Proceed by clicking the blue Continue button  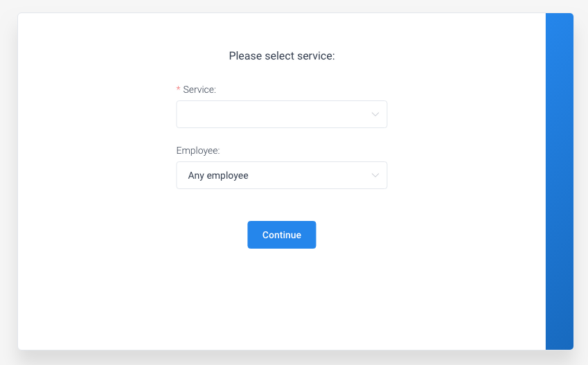(282, 235)
